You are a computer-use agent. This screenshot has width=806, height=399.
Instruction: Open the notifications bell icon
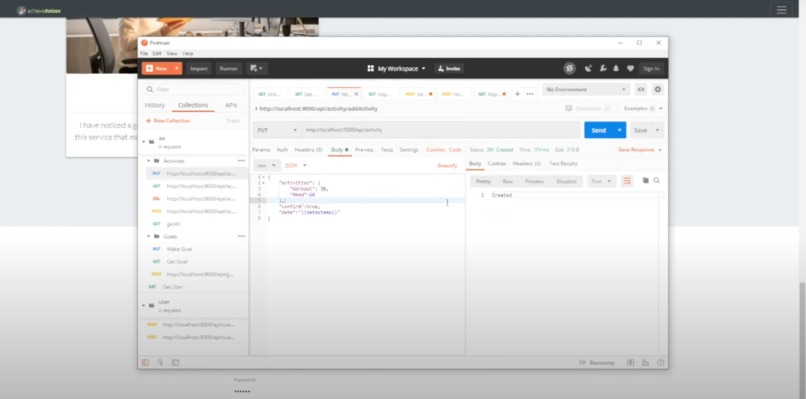coord(616,68)
